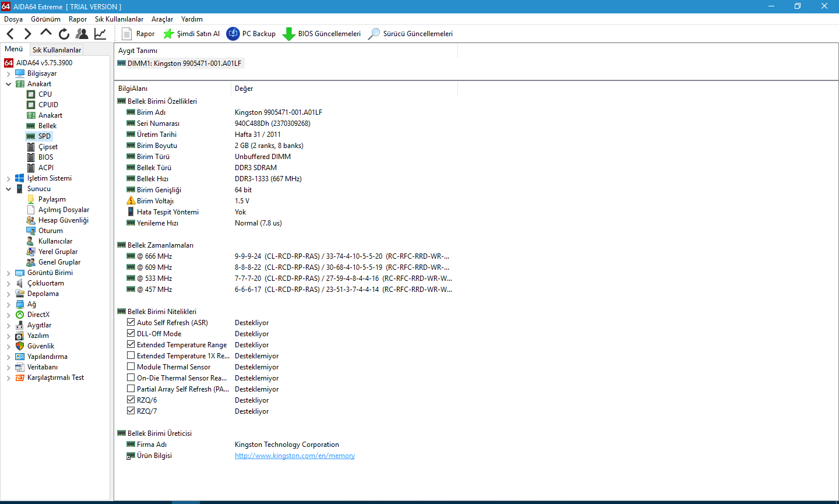Image resolution: width=839 pixels, height=504 pixels.
Task: Open the graph chart toolbar icon
Action: 100,34
